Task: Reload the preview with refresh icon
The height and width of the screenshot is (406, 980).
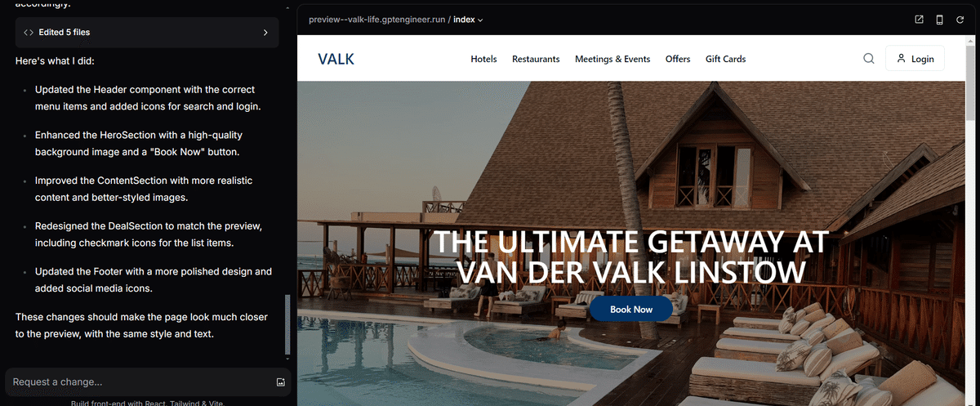Action: tap(960, 20)
